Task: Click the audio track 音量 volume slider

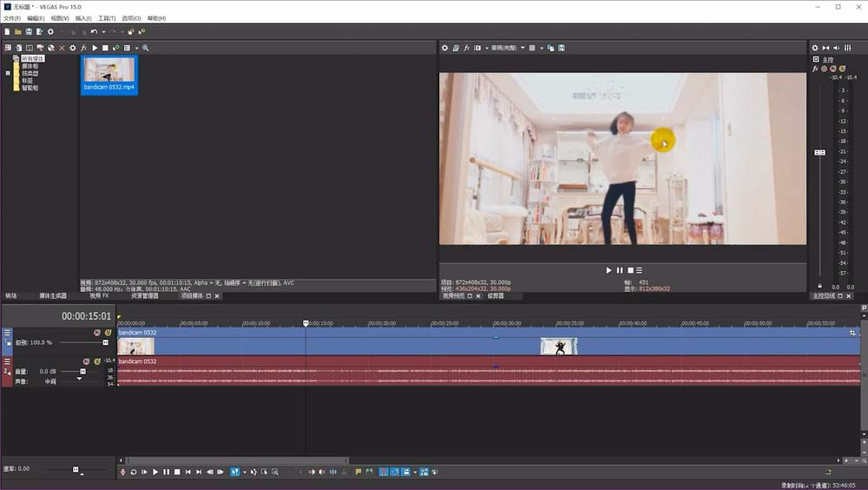Action: pyautogui.click(x=83, y=371)
